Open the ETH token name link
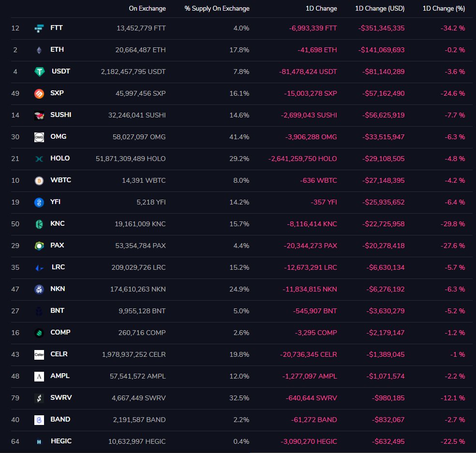 pyautogui.click(x=57, y=49)
